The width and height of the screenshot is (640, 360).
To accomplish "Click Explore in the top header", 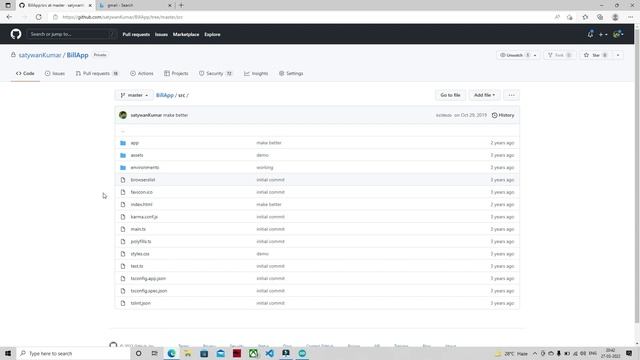I will (212, 34).
